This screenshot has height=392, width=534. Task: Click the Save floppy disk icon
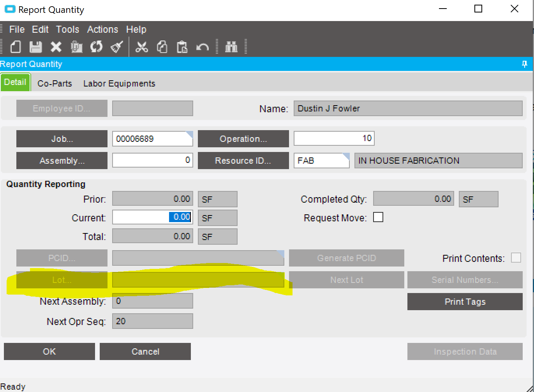tap(36, 47)
